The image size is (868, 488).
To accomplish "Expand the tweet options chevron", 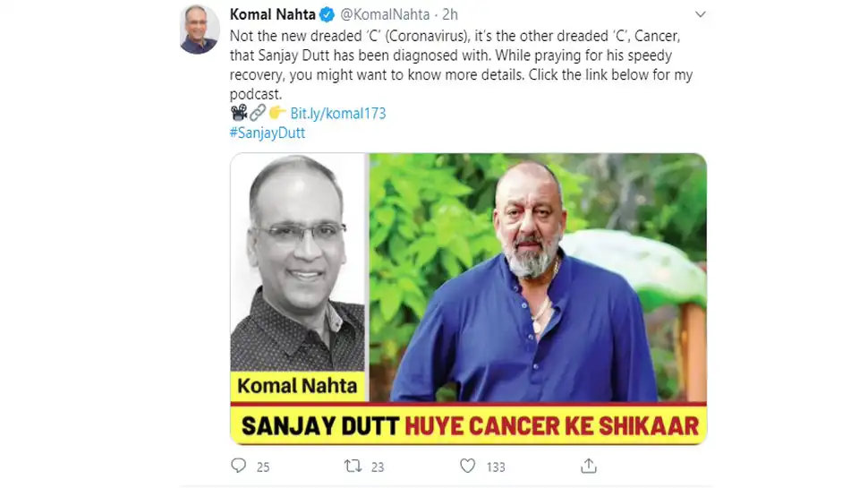I will (701, 14).
